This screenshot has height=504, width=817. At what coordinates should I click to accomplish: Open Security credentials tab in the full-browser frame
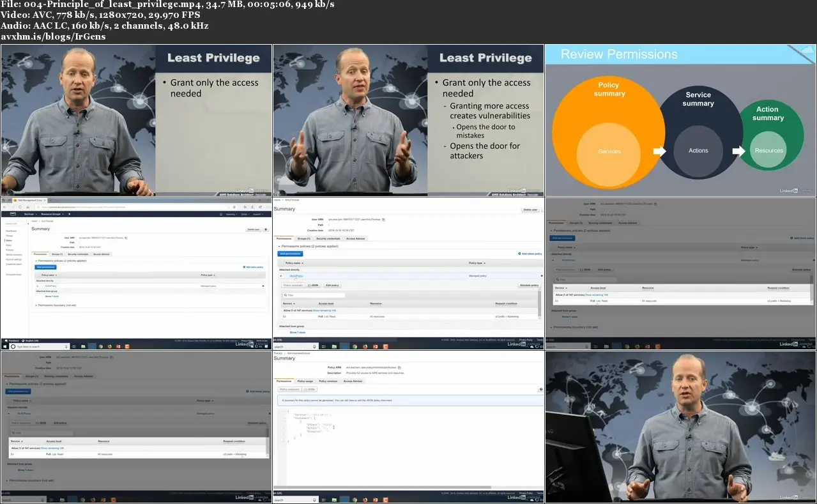point(78,254)
